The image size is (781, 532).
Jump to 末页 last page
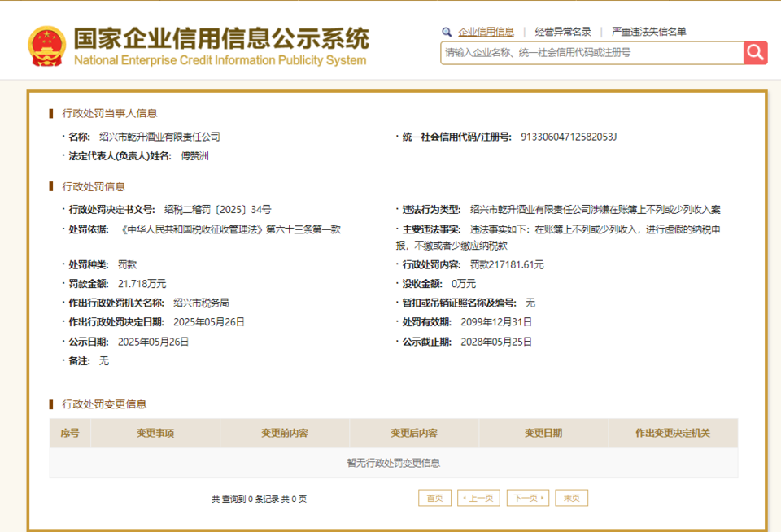[x=570, y=497]
